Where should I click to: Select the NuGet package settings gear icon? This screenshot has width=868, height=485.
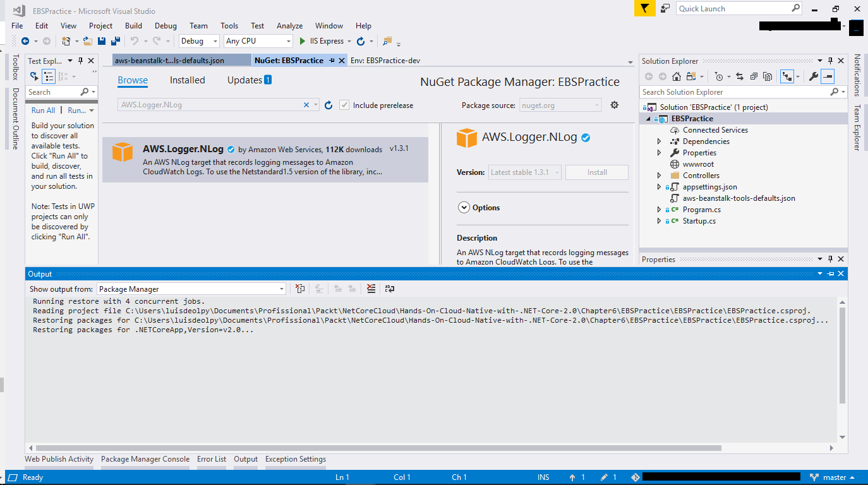click(x=614, y=105)
